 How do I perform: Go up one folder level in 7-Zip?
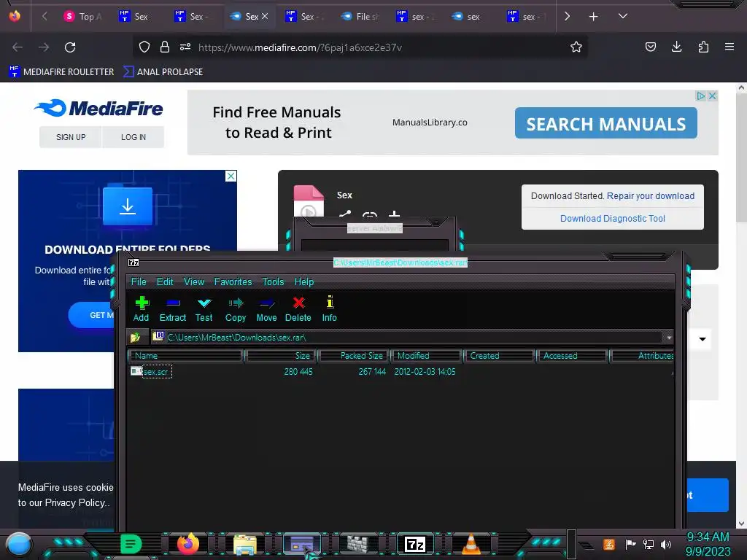point(135,337)
